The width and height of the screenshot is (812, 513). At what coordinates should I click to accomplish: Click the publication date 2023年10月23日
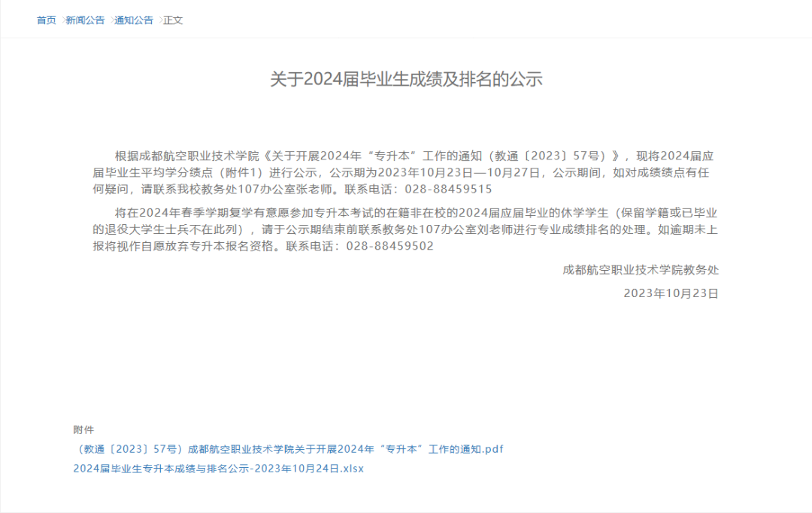click(671, 293)
